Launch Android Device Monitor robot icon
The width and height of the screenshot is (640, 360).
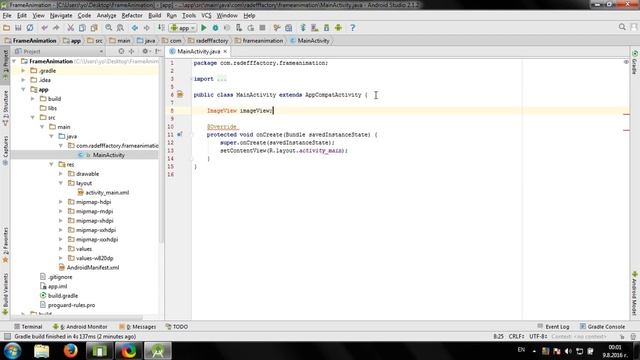pos(338,28)
